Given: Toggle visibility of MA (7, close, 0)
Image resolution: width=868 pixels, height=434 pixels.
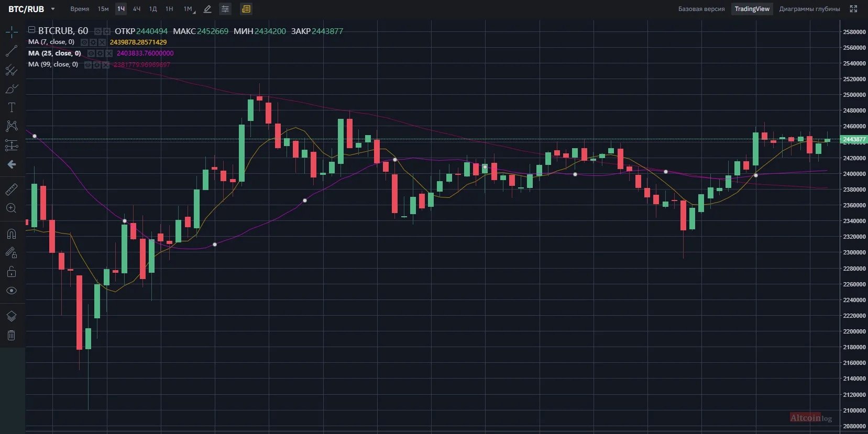Looking at the screenshot, I should click(x=84, y=42).
